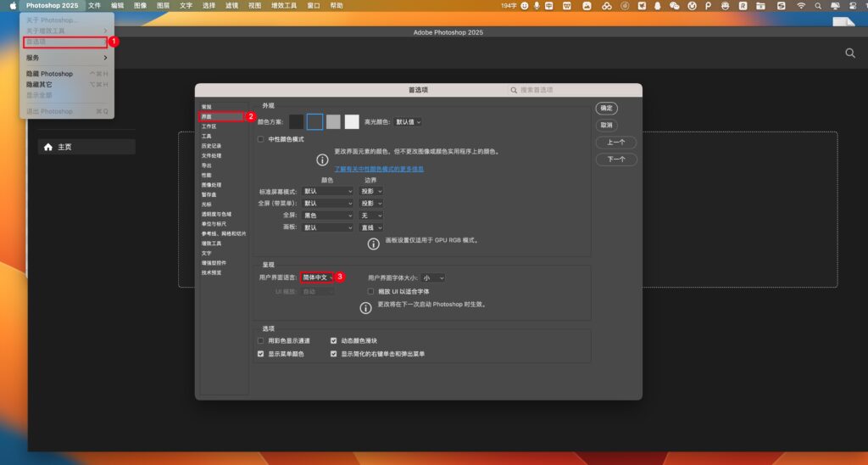This screenshot has width=868, height=465.
Task: Click 确定 button to confirm preferences
Action: [x=607, y=108]
